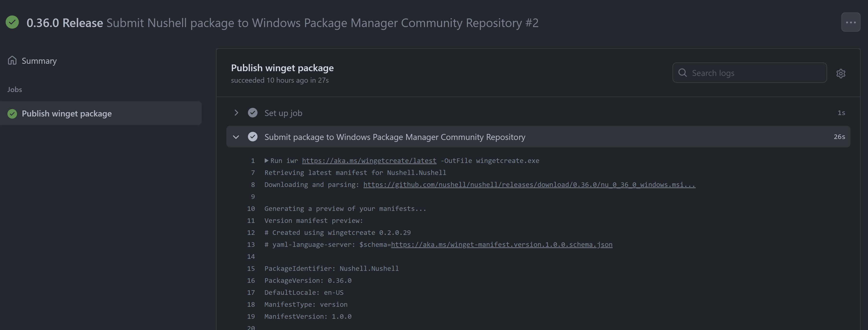The image size is (868, 330).
Task: Go to the Summary page
Action: (39, 61)
